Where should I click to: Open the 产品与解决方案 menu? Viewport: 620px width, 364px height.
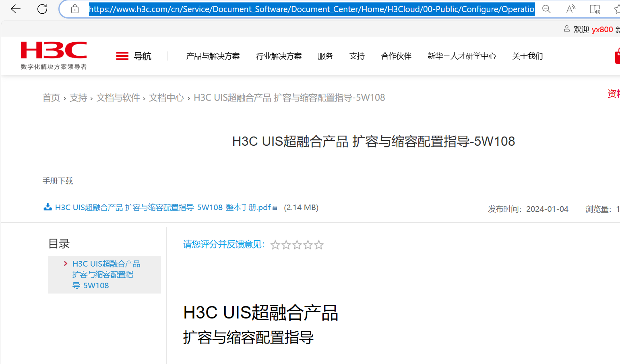tap(213, 56)
